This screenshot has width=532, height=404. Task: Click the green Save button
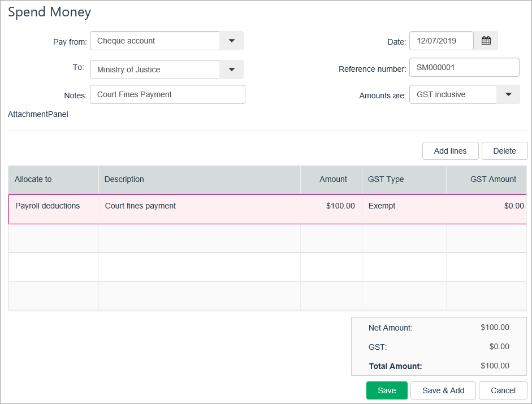(387, 390)
